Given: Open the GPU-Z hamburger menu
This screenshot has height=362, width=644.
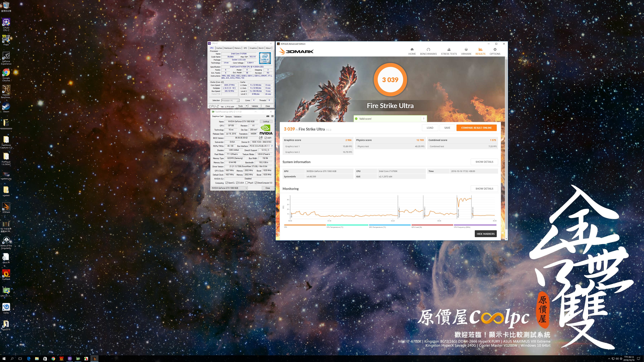Looking at the screenshot, I should (272, 116).
